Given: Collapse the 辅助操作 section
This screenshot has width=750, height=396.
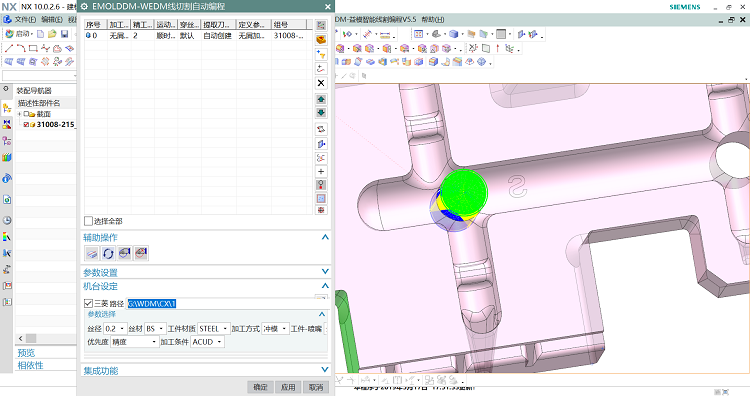Looking at the screenshot, I should [325, 237].
